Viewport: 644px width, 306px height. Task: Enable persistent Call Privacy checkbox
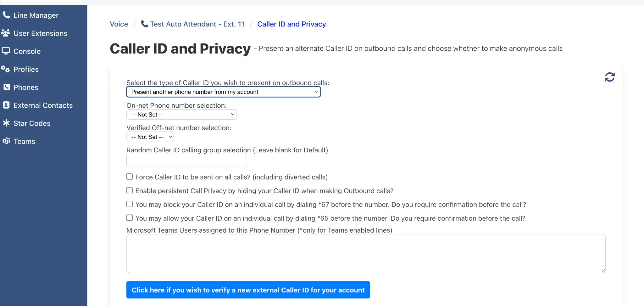[129, 190]
